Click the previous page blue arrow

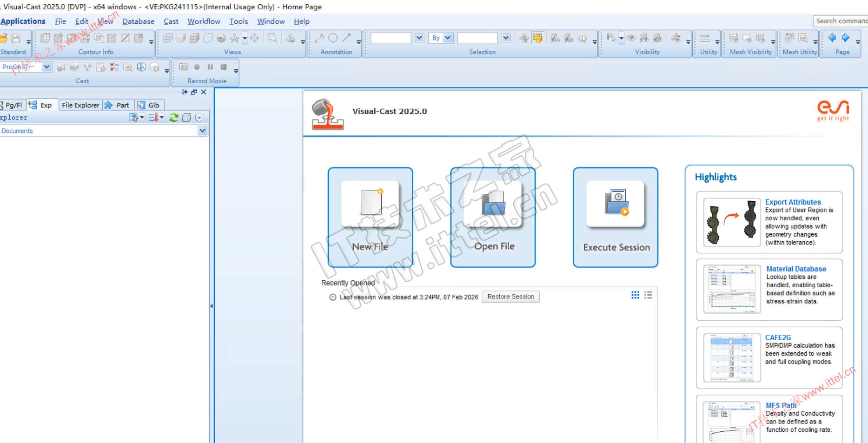pyautogui.click(x=832, y=38)
